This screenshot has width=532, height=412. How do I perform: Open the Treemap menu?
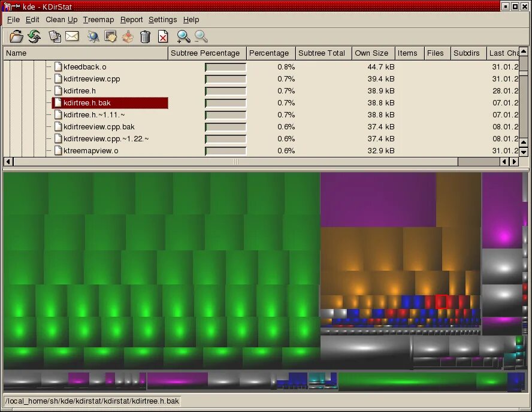(x=98, y=20)
